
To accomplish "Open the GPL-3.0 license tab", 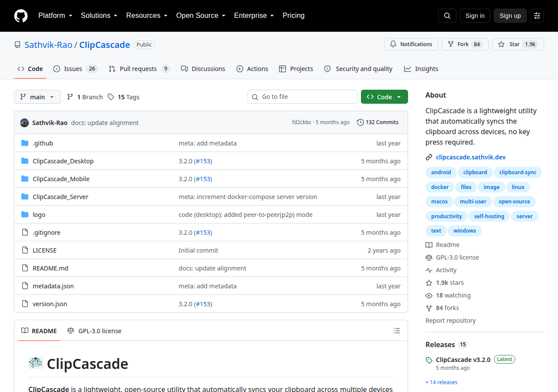I will point(94,331).
